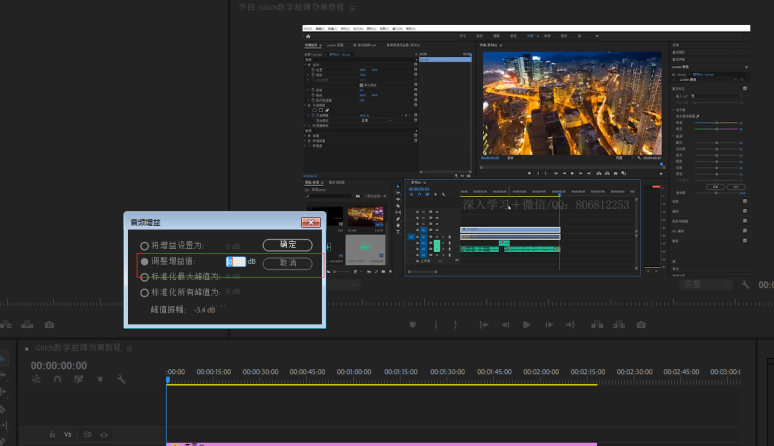Click the Add Marker icon in program monitor
The image size is (774, 446).
(x=412, y=324)
